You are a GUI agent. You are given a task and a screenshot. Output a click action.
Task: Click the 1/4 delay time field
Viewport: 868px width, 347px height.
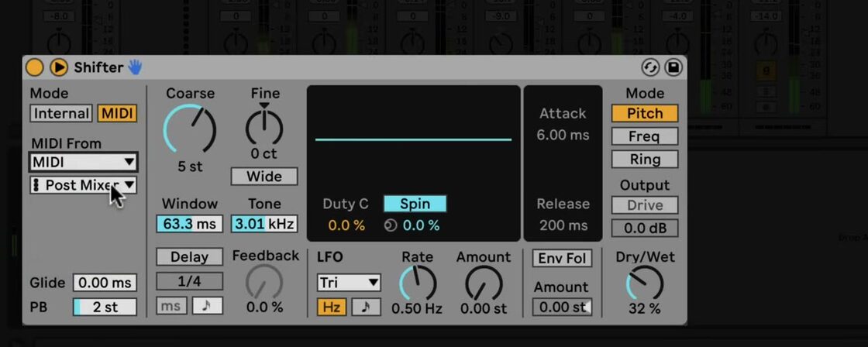(189, 281)
